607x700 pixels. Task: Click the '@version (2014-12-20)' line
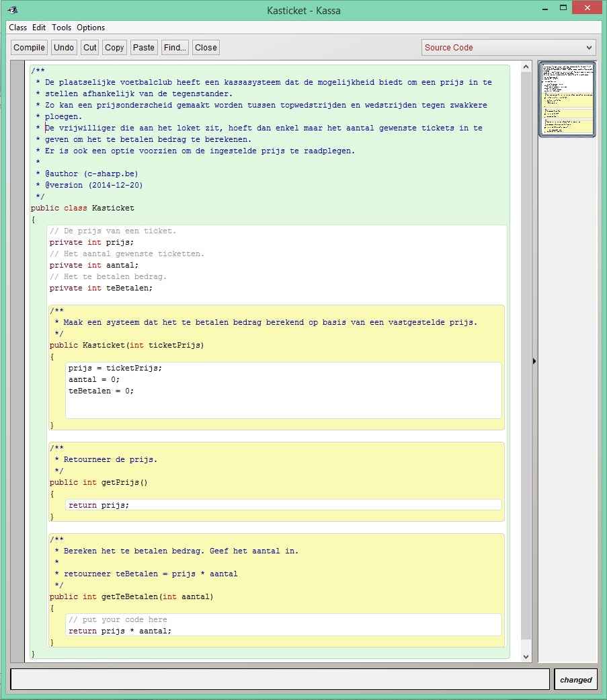tap(94, 185)
